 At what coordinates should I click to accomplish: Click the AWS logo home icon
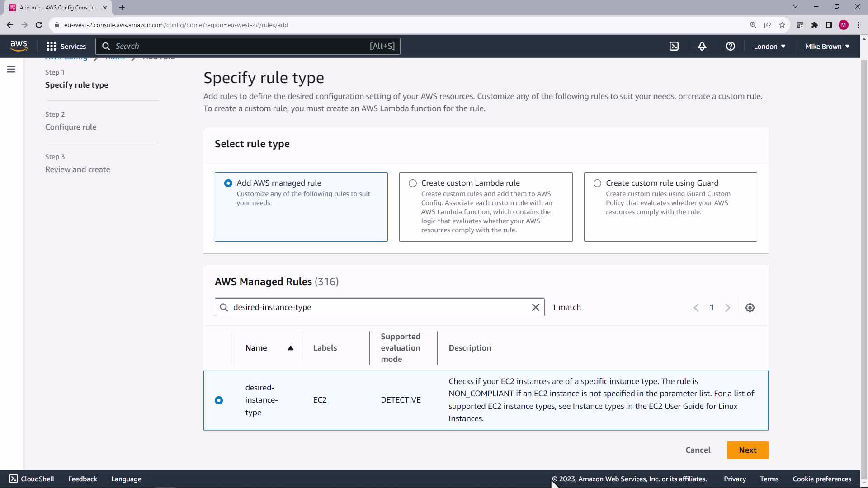(x=19, y=46)
